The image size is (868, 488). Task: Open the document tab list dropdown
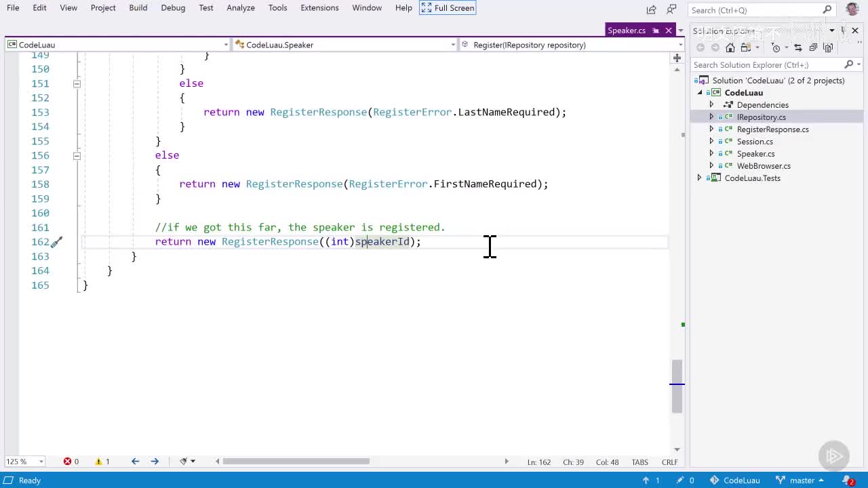[681, 30]
